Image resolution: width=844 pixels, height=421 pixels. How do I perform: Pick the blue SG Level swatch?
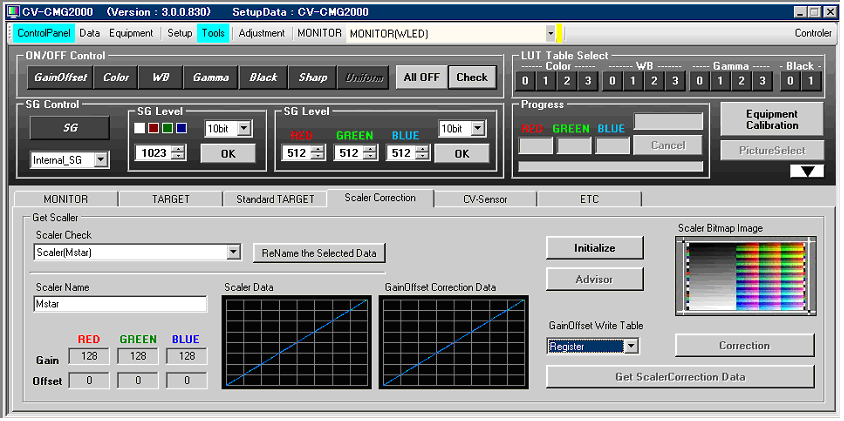click(x=181, y=128)
